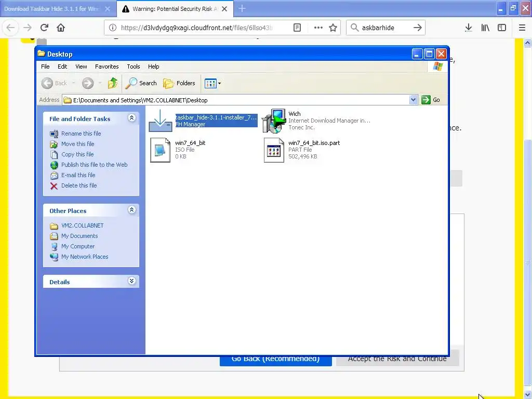The width and height of the screenshot is (532, 399).
Task: Click search go arrow next to askbarhide
Action: (x=417, y=28)
